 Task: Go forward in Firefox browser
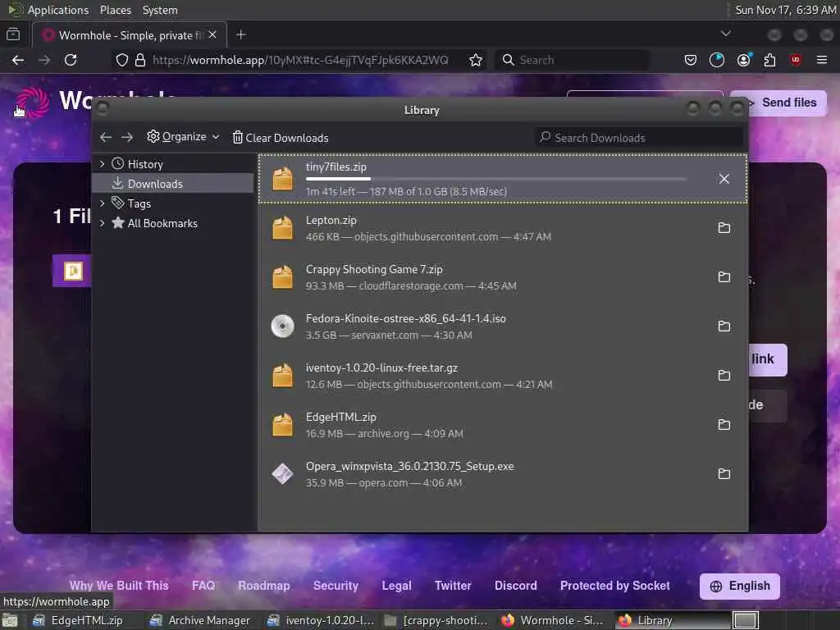[x=44, y=60]
